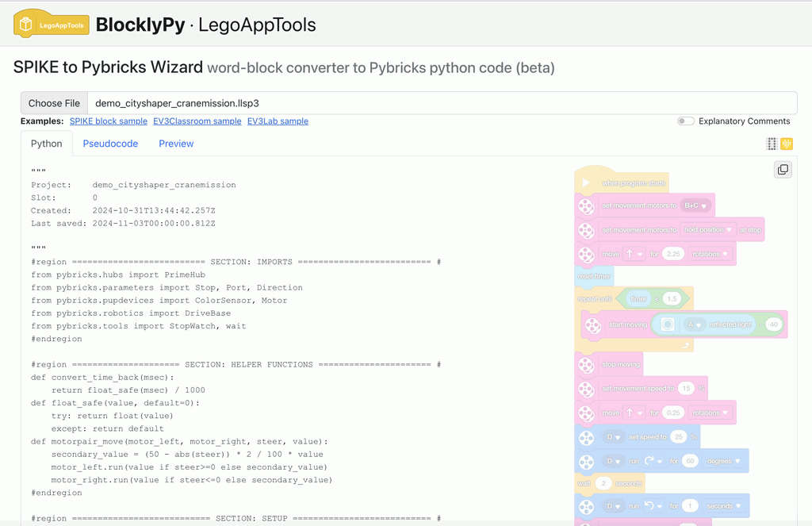The image size is (812, 526).
Task: Open 'rotations' unit dropdown in 0.25 block
Action: click(x=710, y=413)
